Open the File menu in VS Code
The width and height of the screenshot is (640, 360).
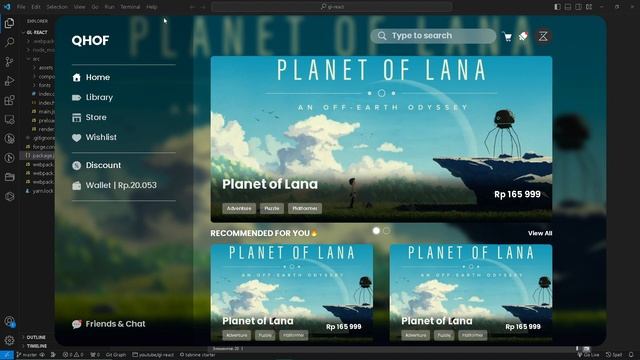tap(21, 7)
